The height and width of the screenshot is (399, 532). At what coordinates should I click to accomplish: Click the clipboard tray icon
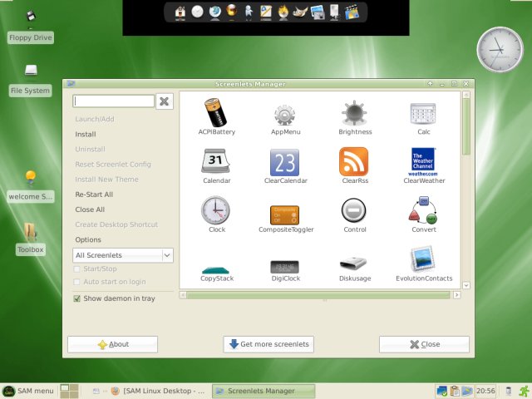[455, 391]
